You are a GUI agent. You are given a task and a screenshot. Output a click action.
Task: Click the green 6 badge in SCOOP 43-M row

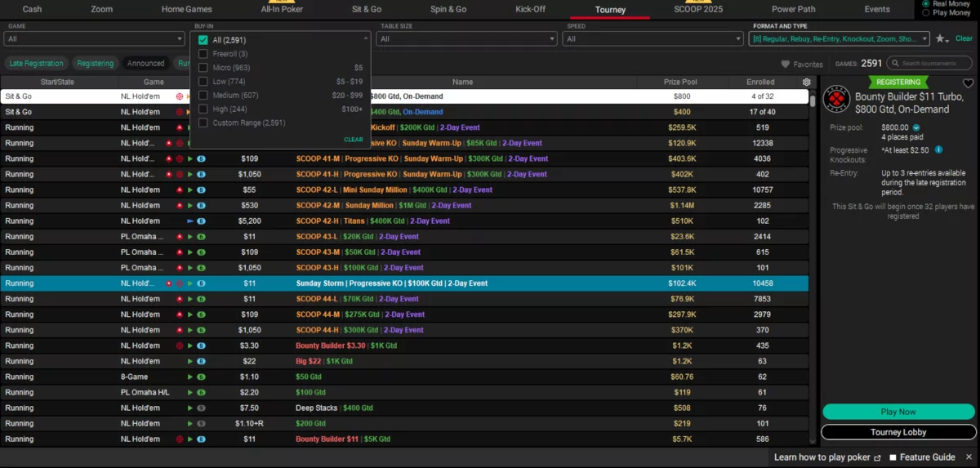click(x=201, y=252)
